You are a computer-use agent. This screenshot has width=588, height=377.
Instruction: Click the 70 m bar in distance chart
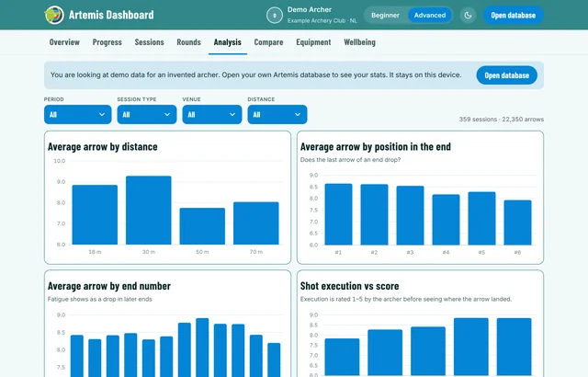[x=256, y=223]
